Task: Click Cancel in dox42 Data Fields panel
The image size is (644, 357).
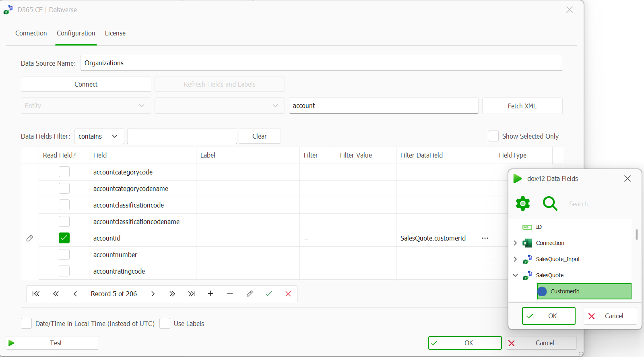Action: [x=610, y=316]
